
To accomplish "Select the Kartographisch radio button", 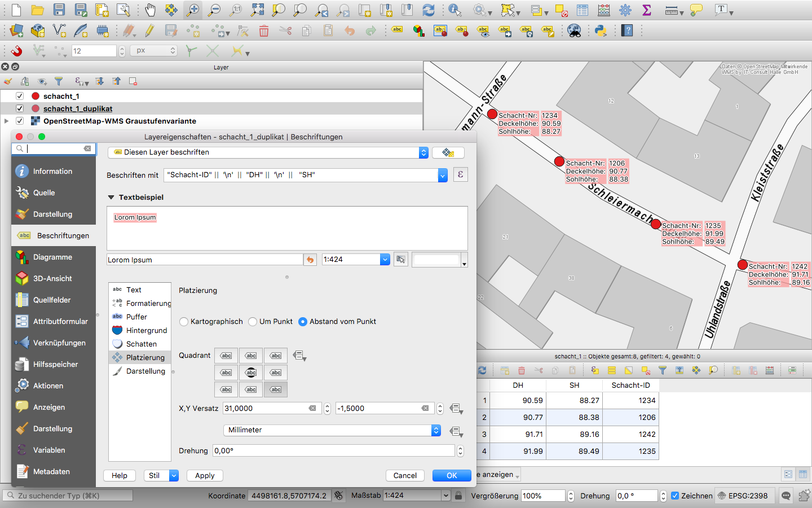I will 184,322.
